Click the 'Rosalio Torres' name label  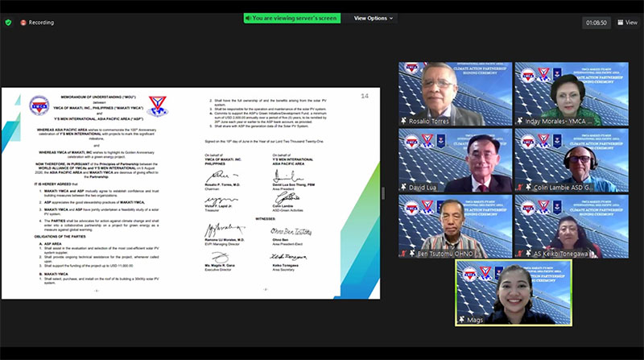tap(429, 122)
